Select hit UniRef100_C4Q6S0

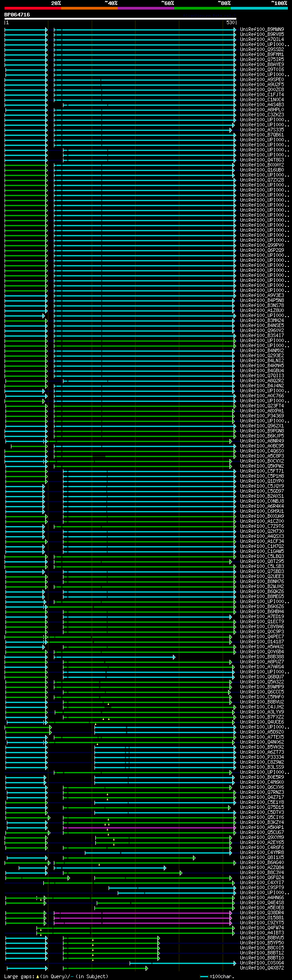pyautogui.click(x=262, y=451)
